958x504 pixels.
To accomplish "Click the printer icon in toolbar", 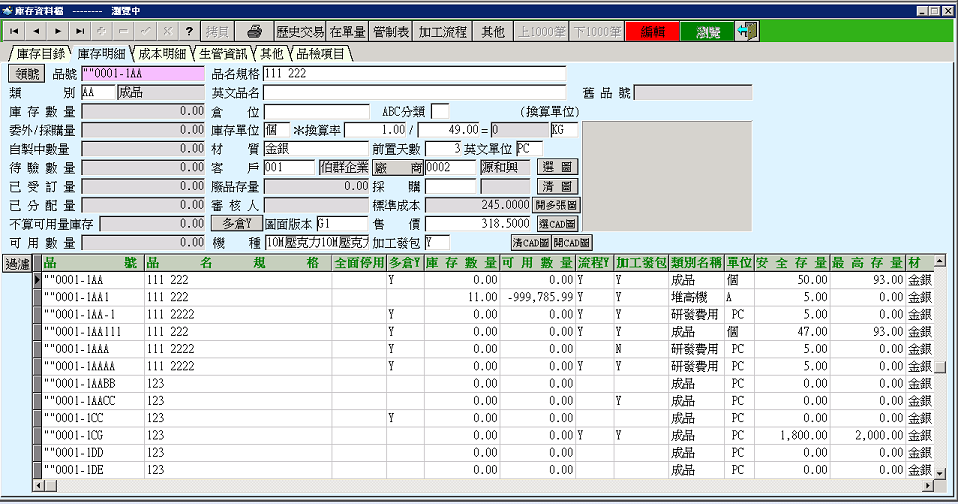I will coord(255,31).
